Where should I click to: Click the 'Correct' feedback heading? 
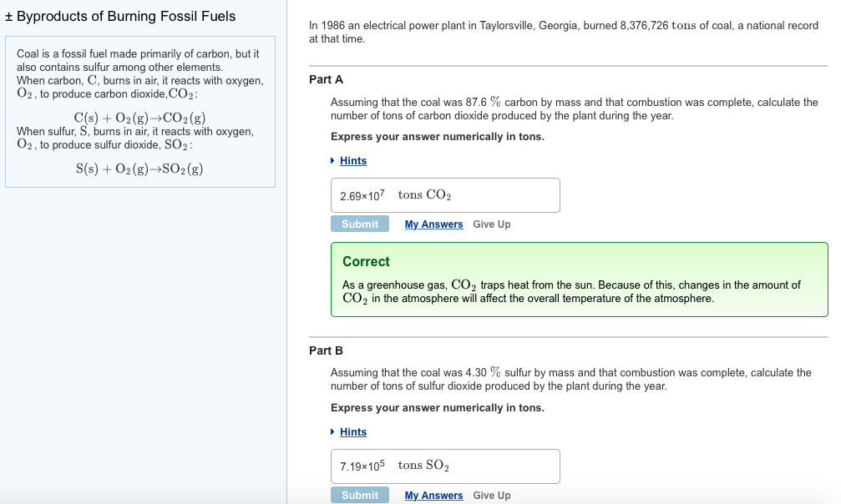point(366,262)
